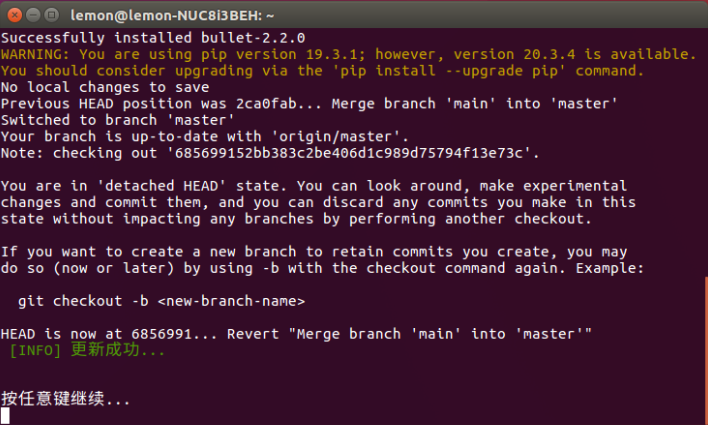The height and width of the screenshot is (425, 708).
Task: Click the 'Successfully installed bullet-2.2.0' line
Action: coord(153,38)
